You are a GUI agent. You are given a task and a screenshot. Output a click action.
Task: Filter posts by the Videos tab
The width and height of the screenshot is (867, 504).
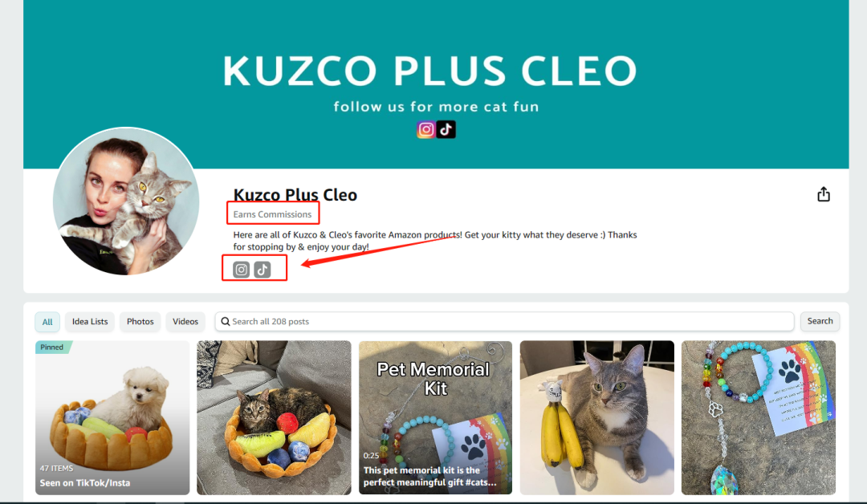[185, 322]
